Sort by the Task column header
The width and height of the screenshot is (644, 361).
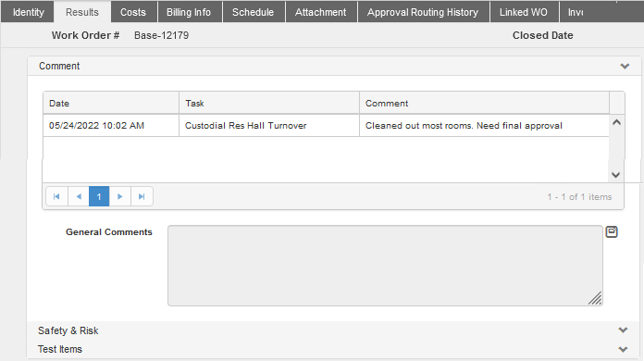269,103
